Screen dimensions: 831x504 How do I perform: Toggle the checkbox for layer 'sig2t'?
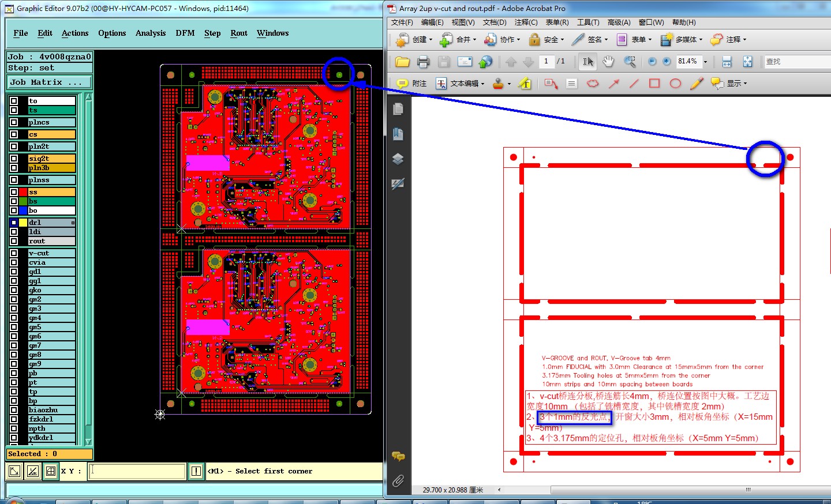13,159
